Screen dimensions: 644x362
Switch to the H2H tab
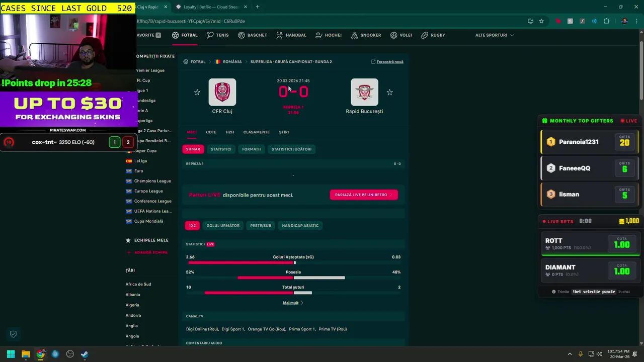point(229,132)
